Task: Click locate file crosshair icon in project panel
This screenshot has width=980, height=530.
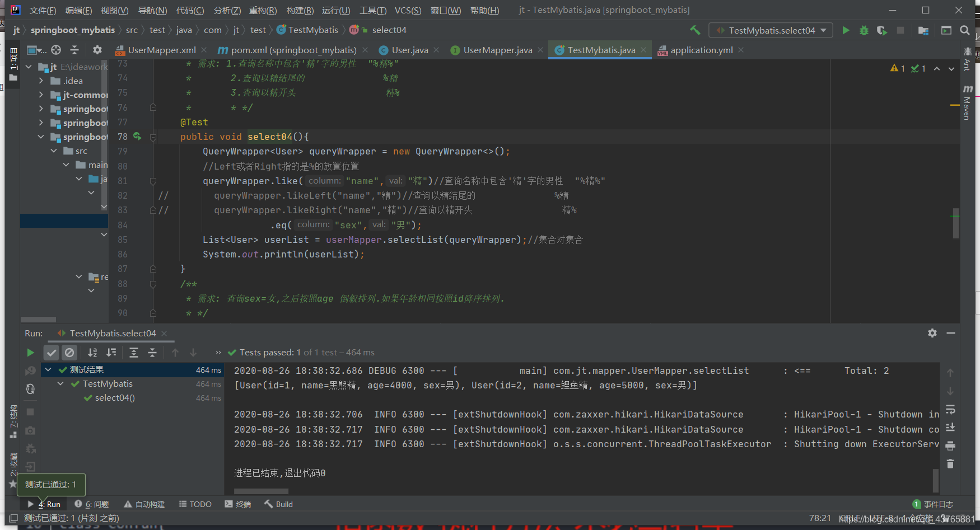Action: (x=56, y=50)
